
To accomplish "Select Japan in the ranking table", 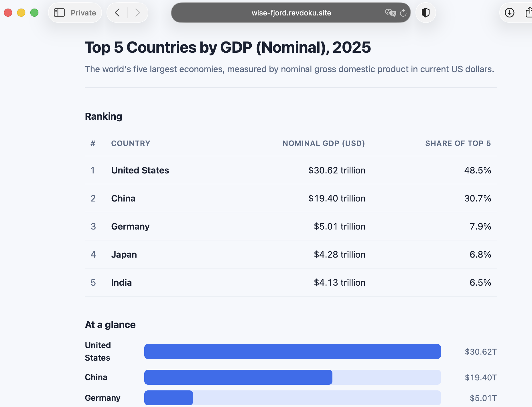I will click(x=124, y=254).
